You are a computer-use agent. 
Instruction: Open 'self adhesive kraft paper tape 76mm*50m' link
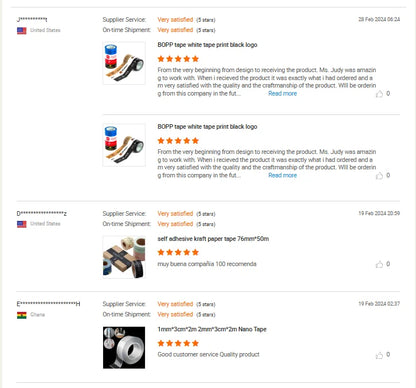click(213, 239)
